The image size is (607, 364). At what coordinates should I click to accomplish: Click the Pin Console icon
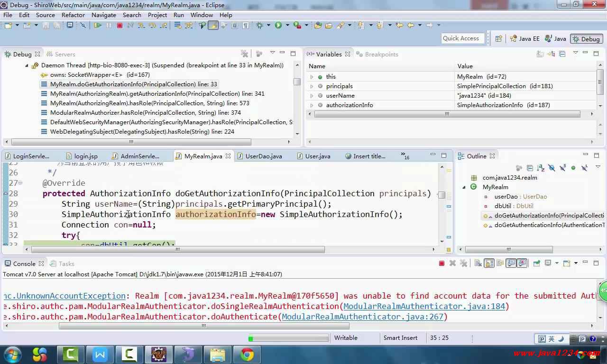[x=536, y=263]
